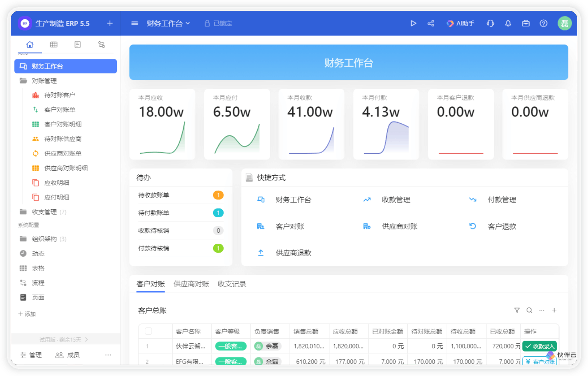Screen dimensions: 588x376
Task: Click the customer service headset icon
Action: point(490,24)
